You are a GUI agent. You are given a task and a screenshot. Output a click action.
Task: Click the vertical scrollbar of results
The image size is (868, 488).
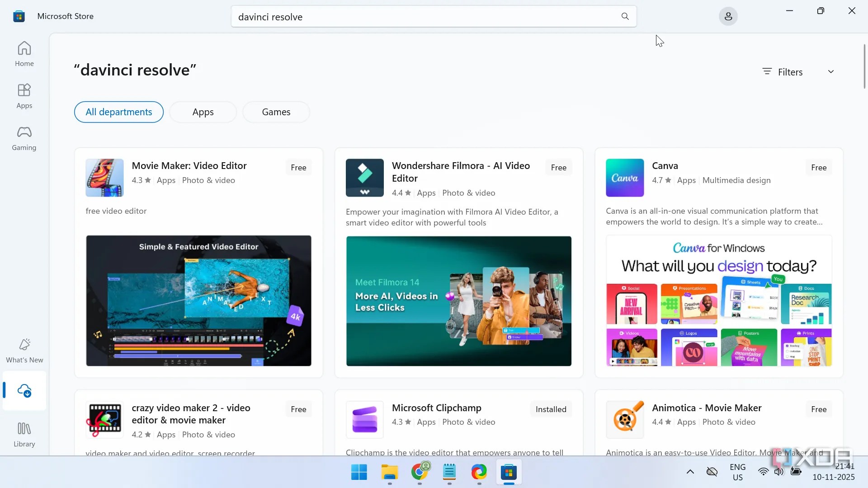coord(864,66)
